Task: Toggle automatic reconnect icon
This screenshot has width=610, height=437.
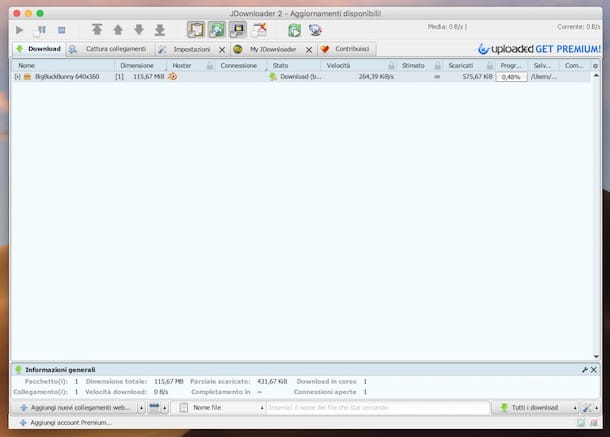Action: [x=217, y=30]
